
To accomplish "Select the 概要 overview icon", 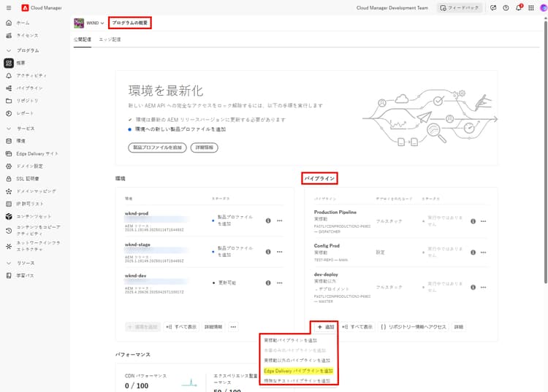I will (x=9, y=63).
